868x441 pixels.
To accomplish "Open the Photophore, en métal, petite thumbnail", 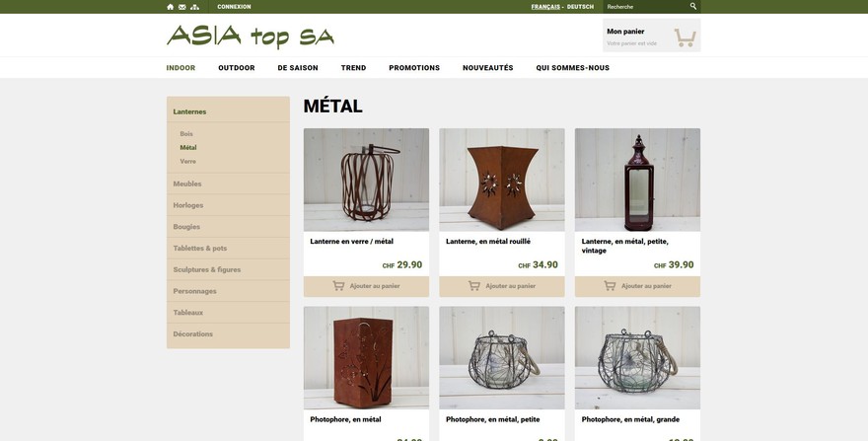I will [501, 357].
